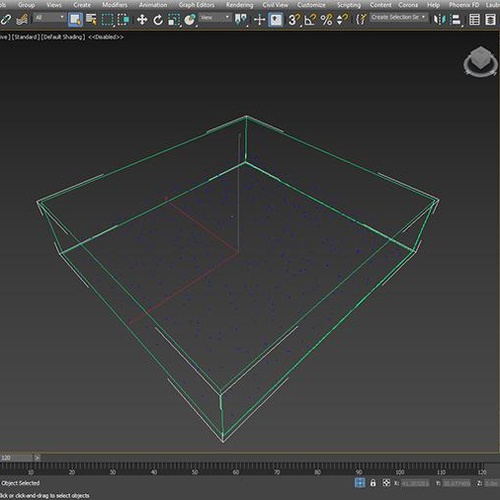
Task: Open the Scripting menu
Action: (349, 5)
